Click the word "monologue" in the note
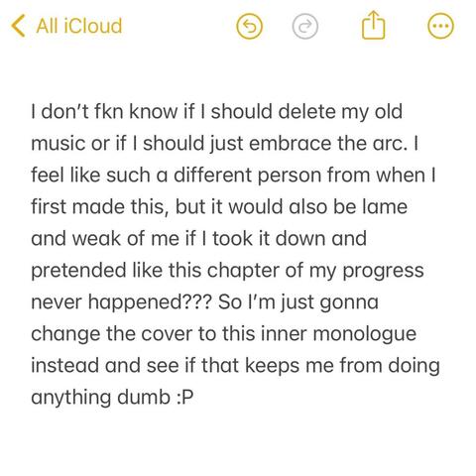 [x=364, y=334]
